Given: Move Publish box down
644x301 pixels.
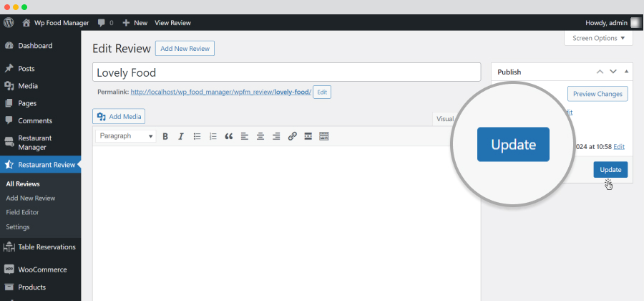Looking at the screenshot, I should pyautogui.click(x=613, y=72).
